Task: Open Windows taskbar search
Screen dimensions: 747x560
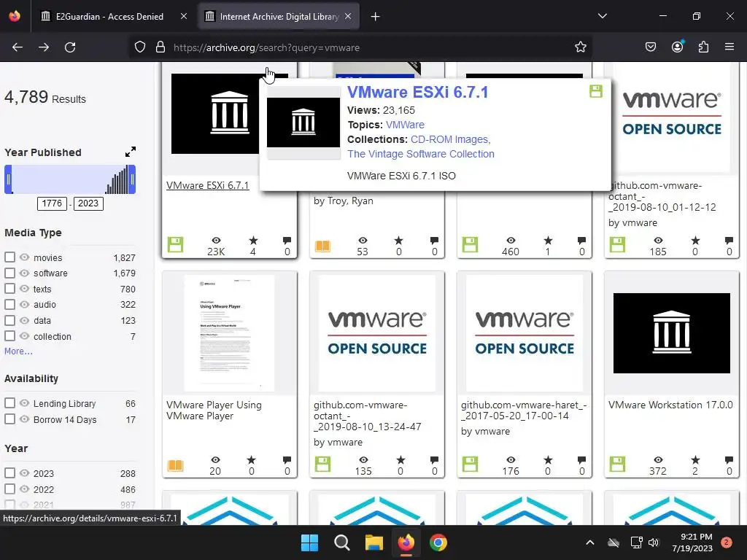Action: click(x=341, y=542)
